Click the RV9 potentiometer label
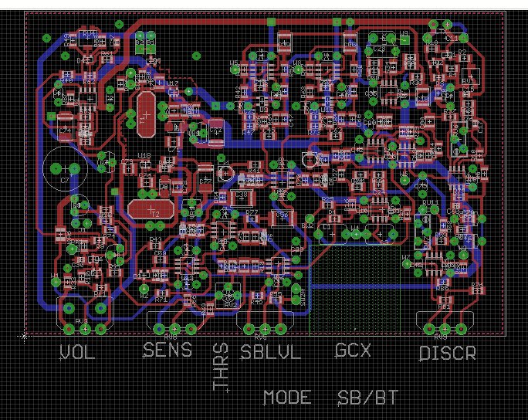This screenshot has height=420, width=528. pyautogui.click(x=441, y=337)
